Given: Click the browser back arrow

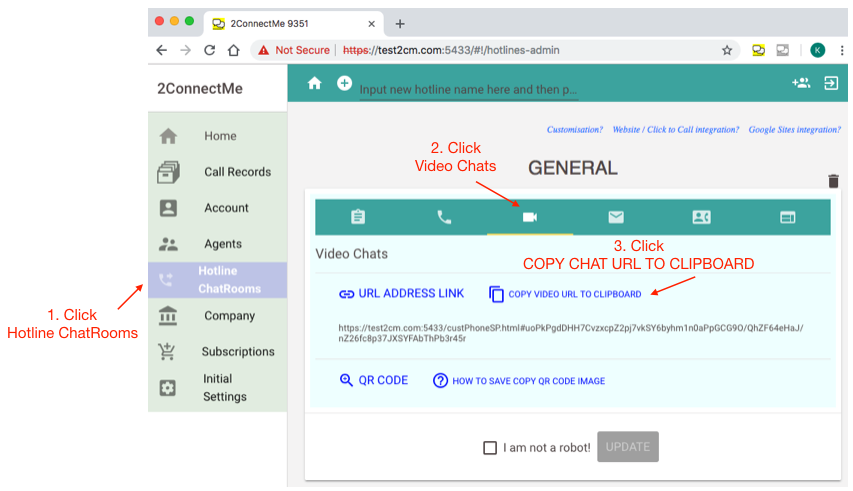Looking at the screenshot, I should click(x=162, y=50).
